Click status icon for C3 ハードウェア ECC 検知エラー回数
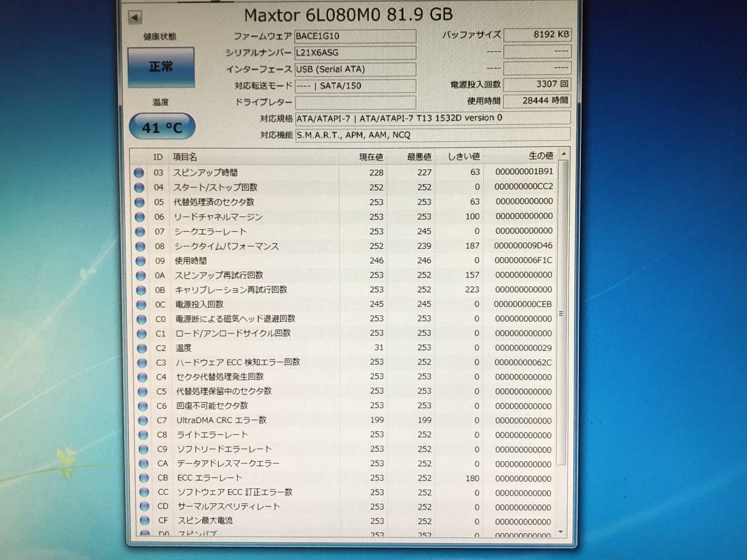This screenshot has height=560, width=747. [x=143, y=363]
